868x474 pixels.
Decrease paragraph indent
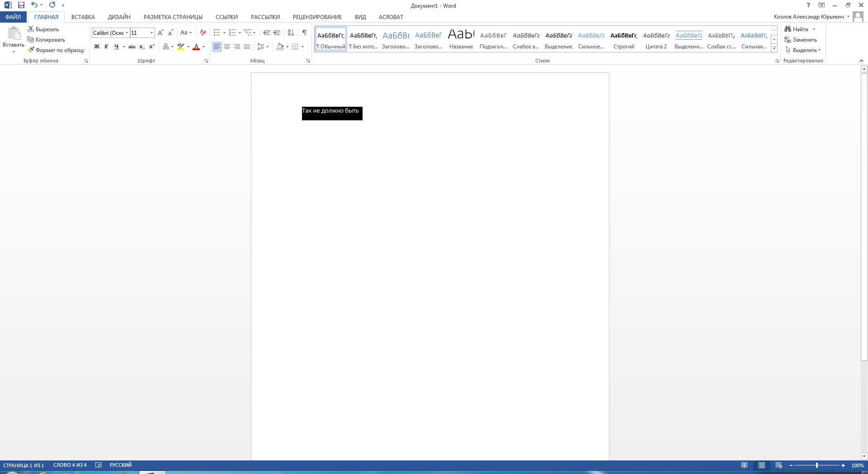tap(267, 33)
